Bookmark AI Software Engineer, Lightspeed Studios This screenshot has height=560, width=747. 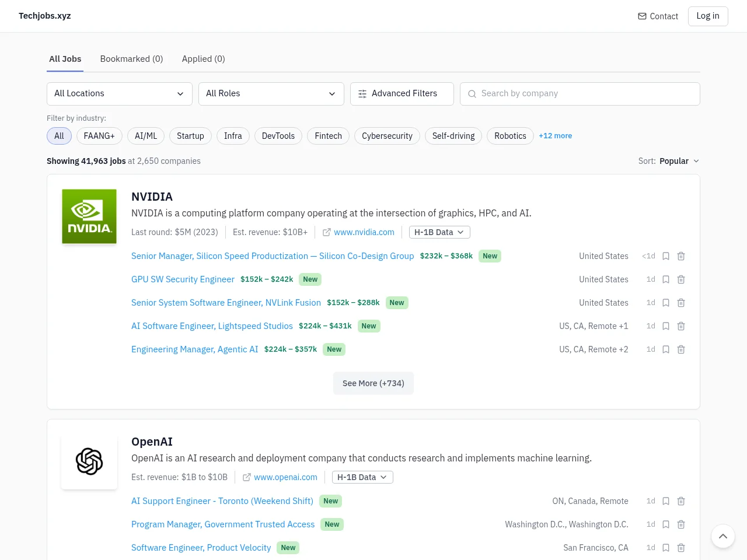coord(666,326)
